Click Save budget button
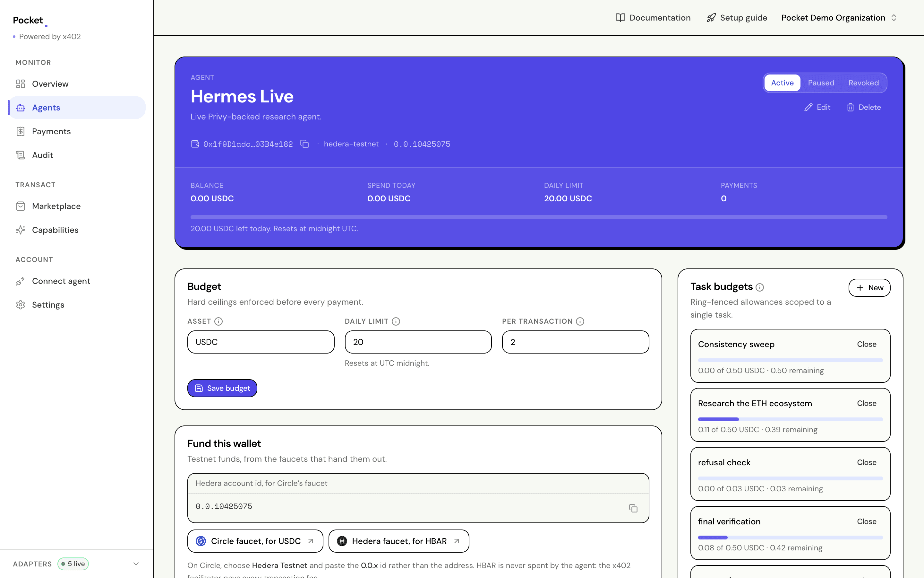Image resolution: width=924 pixels, height=578 pixels. click(x=222, y=388)
